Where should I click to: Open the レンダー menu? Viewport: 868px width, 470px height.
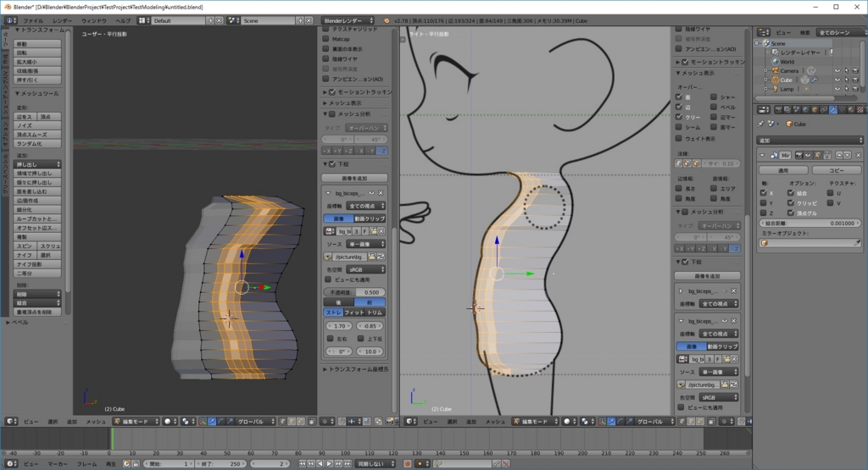pyautogui.click(x=62, y=20)
